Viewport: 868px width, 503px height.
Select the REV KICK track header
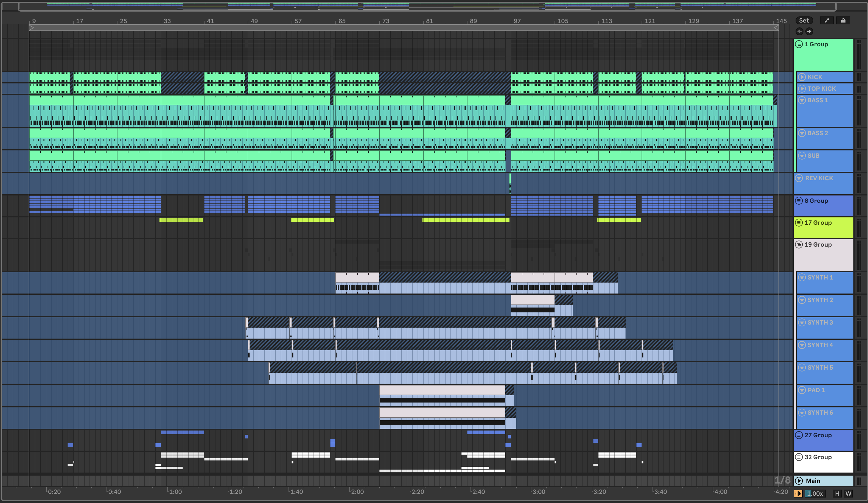pyautogui.click(x=819, y=178)
